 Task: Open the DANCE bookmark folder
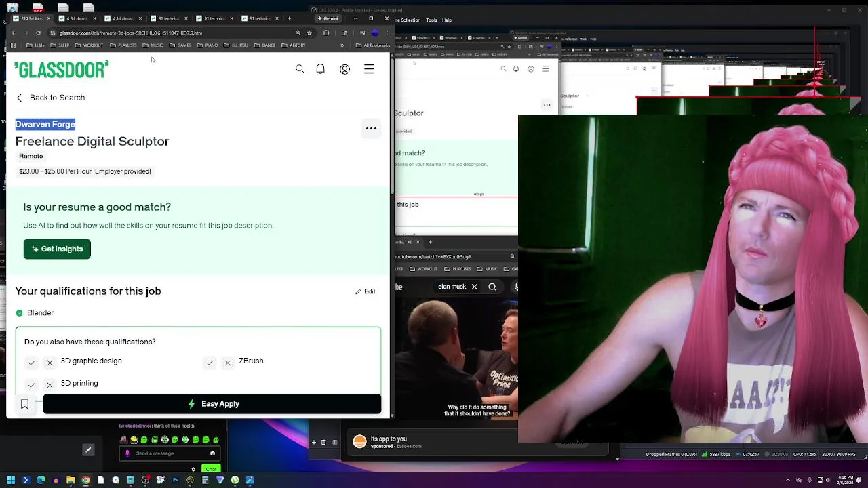(265, 45)
